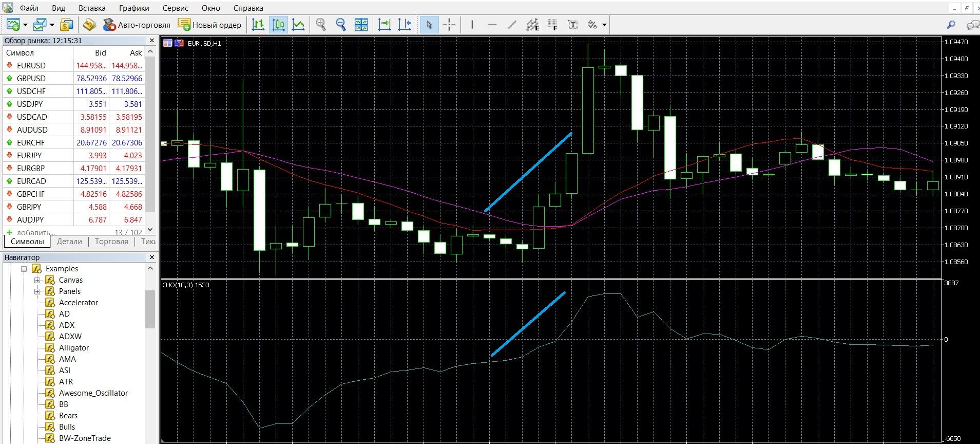Click the search magnifier icon
Image resolution: width=980 pixels, height=444 pixels.
pyautogui.click(x=951, y=24)
